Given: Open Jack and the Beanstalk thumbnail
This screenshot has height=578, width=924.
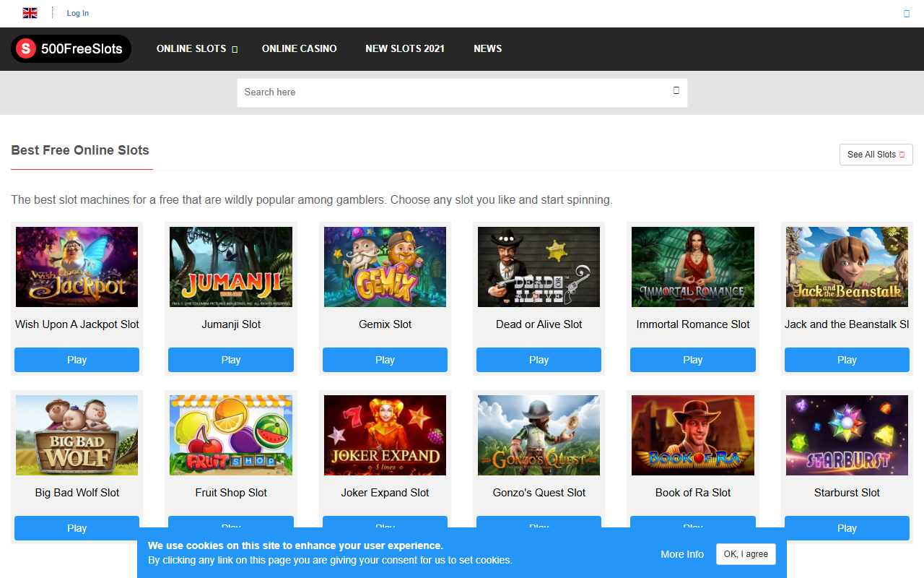Looking at the screenshot, I should click(847, 267).
